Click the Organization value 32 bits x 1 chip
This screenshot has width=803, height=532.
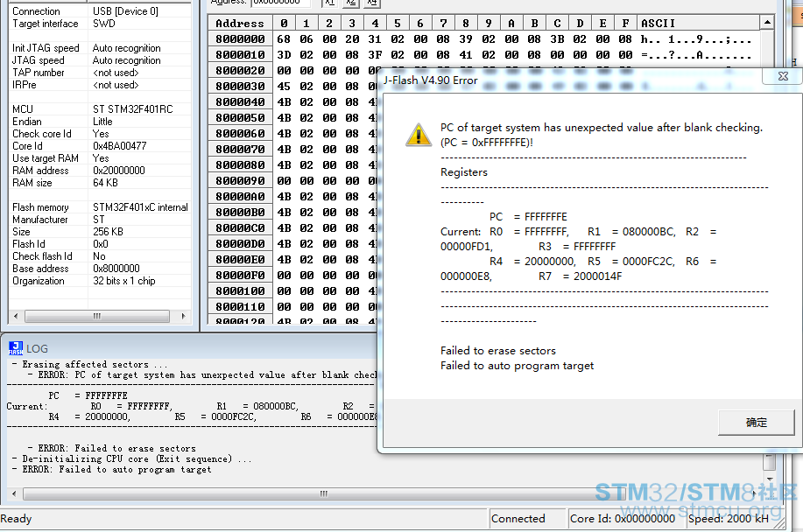point(124,281)
